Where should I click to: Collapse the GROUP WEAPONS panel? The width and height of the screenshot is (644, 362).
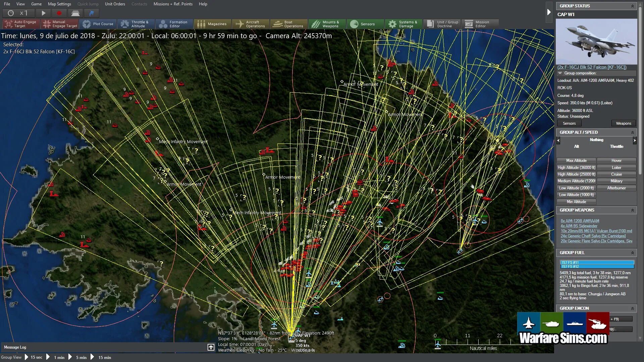click(x=632, y=210)
